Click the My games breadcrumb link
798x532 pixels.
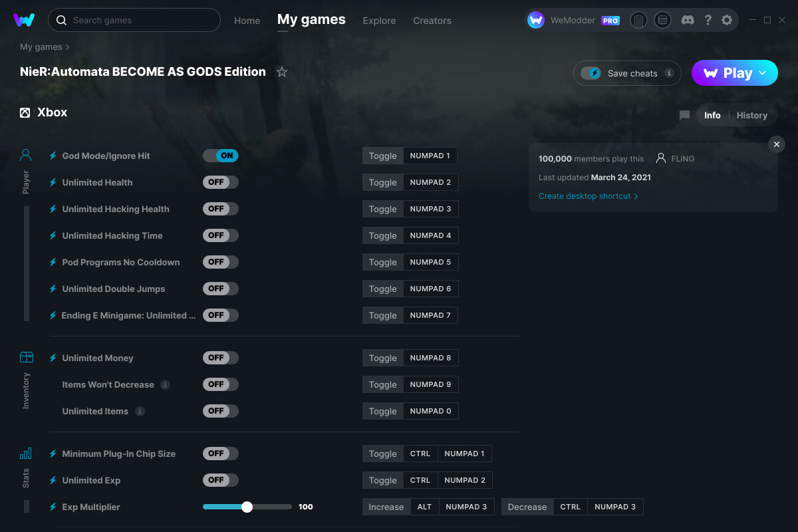[41, 47]
